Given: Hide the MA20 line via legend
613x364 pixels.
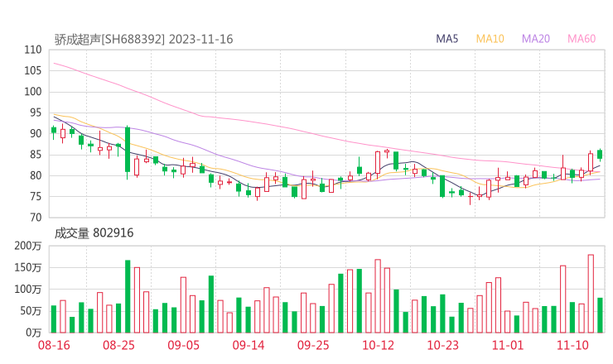Looking at the screenshot, I should [535, 39].
